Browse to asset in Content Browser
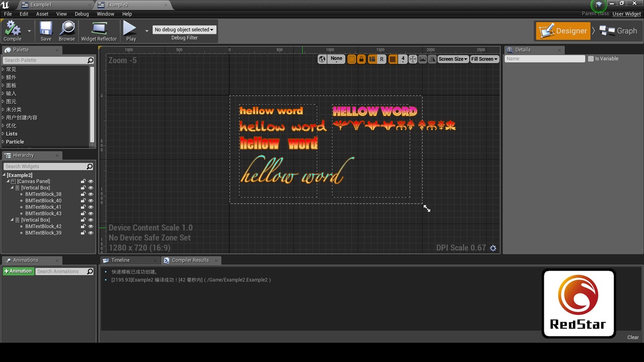Viewport: 644px width, 362px height. [66, 31]
